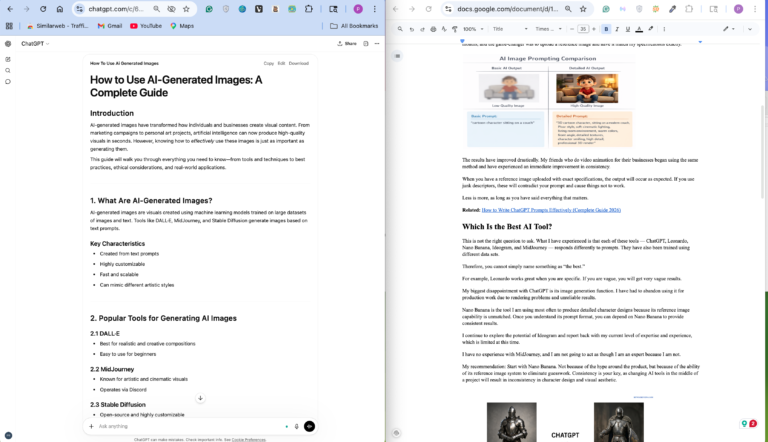Open the Extensions puzzle icon in Docs window

[x=689, y=9]
